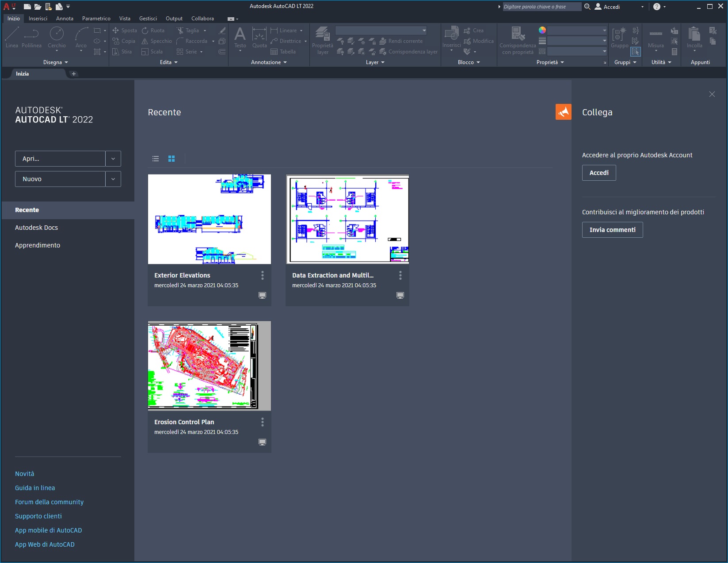
Task: Select the Arco tool
Action: pos(81,37)
